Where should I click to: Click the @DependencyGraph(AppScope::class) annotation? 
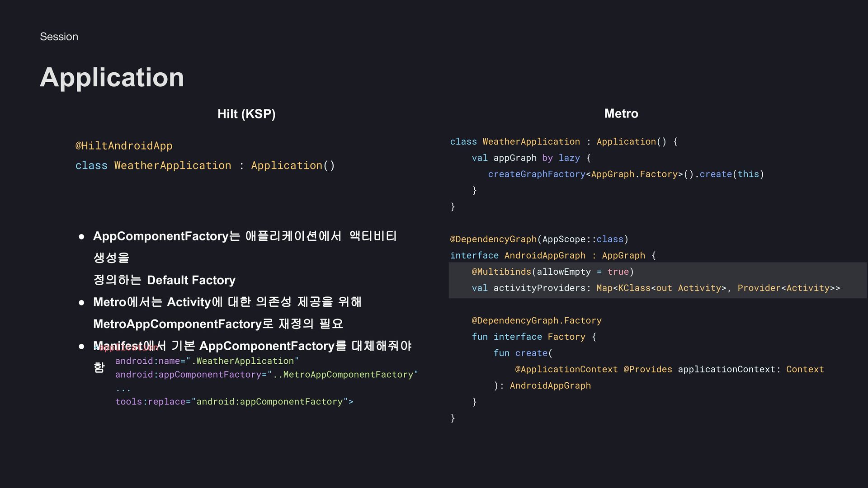539,239
